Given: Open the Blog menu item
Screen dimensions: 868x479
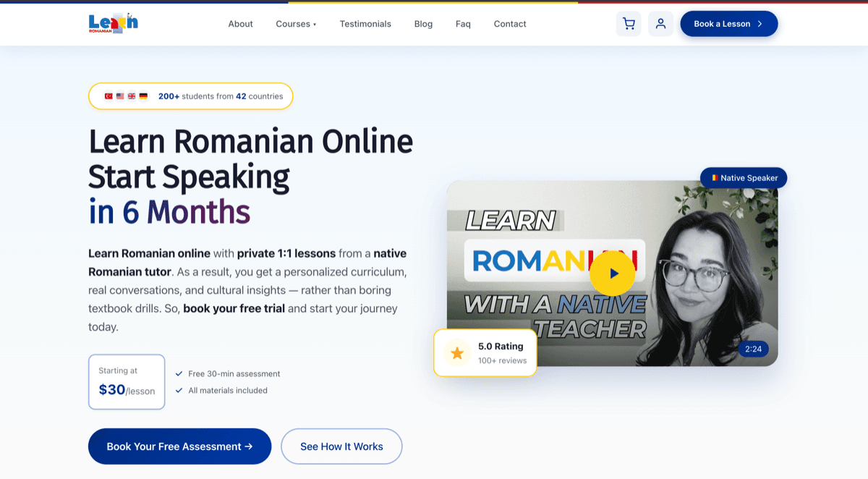Looking at the screenshot, I should pos(423,23).
